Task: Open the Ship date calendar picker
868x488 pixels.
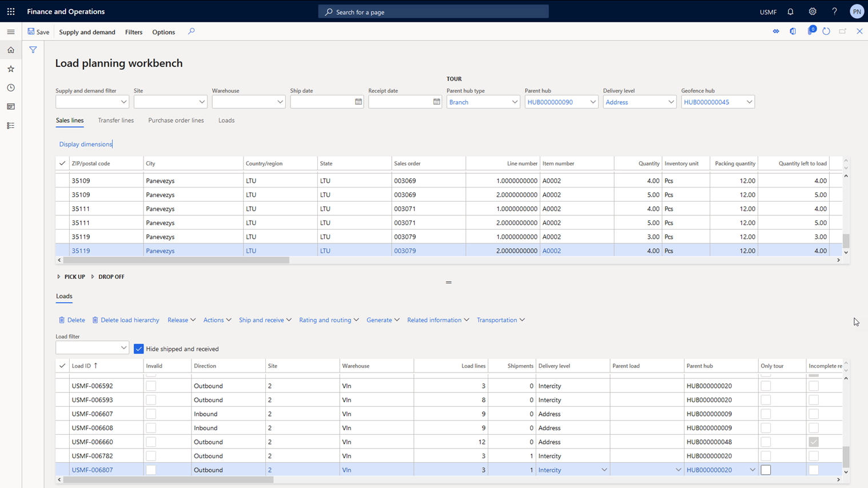Action: click(x=359, y=102)
